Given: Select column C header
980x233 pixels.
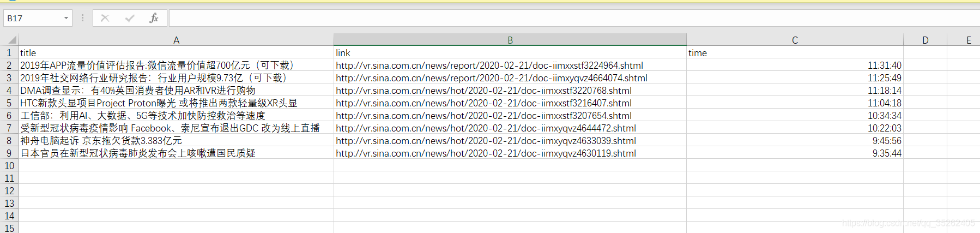Looking at the screenshot, I should 795,40.
